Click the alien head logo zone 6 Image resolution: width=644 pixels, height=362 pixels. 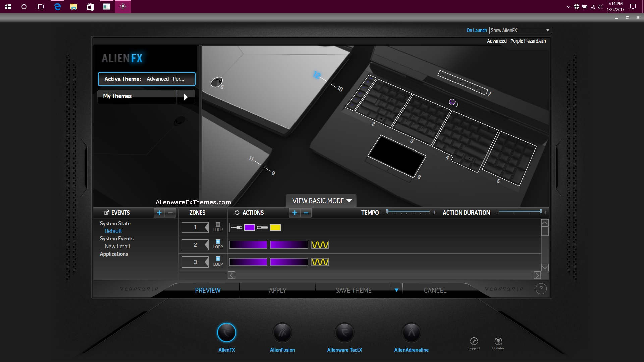(216, 82)
